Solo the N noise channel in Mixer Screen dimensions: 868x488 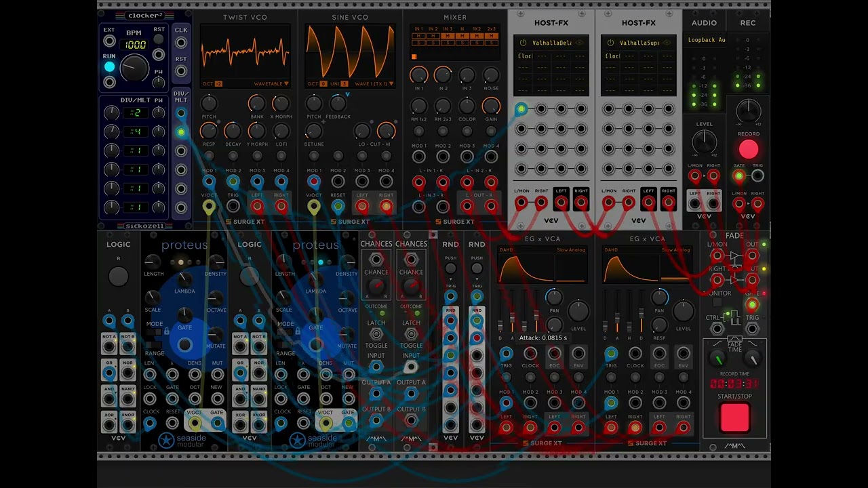[x=462, y=41]
